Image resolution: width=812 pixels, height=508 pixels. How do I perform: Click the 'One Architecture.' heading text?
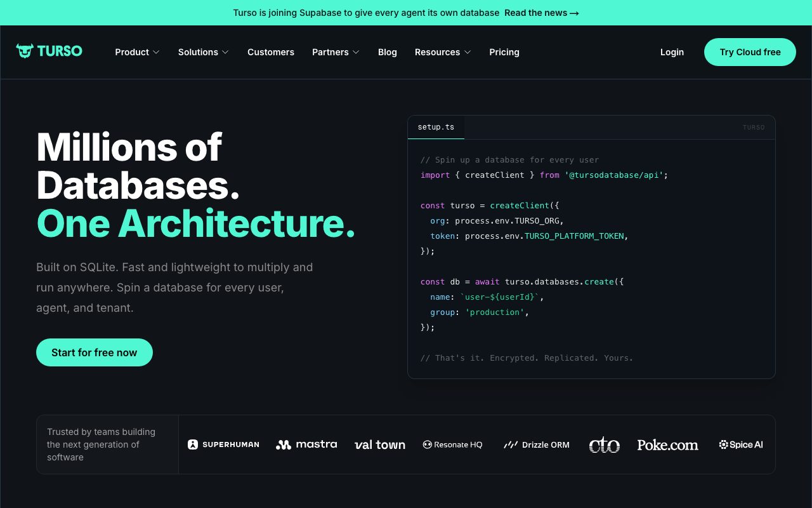point(196,223)
